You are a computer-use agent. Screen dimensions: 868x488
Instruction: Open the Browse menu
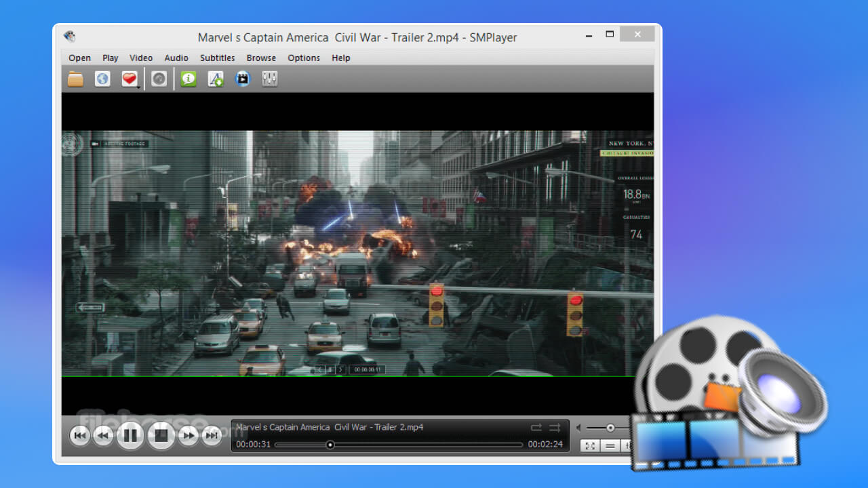tap(261, 58)
